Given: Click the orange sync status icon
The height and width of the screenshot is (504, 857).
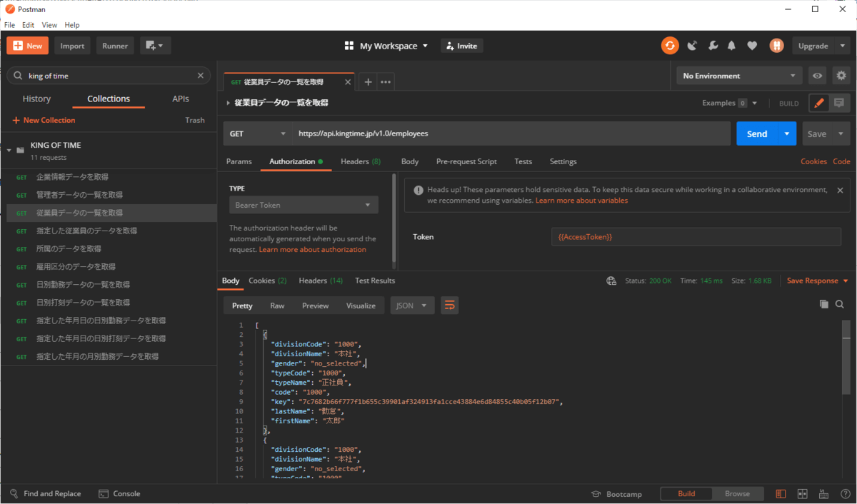Looking at the screenshot, I should 670,46.
